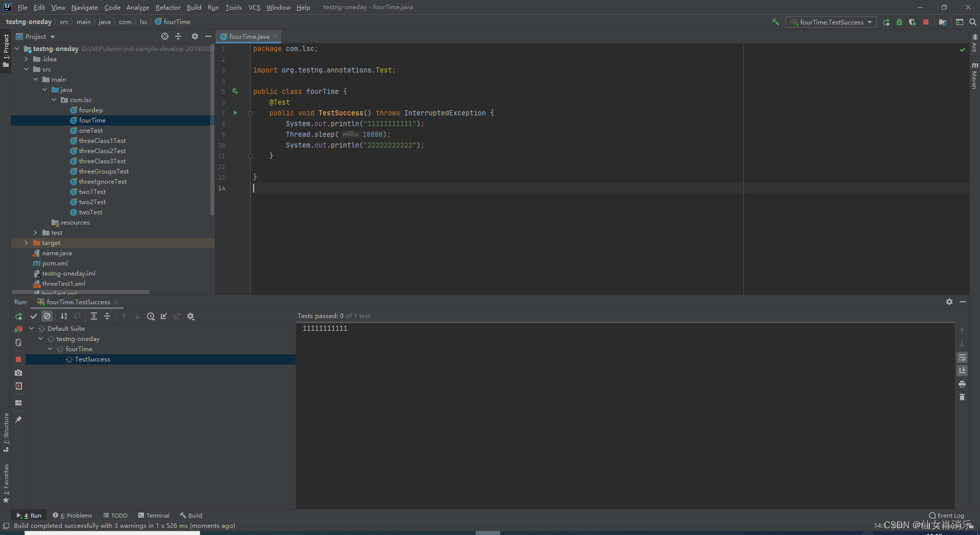Open the Event Log

tap(946, 516)
